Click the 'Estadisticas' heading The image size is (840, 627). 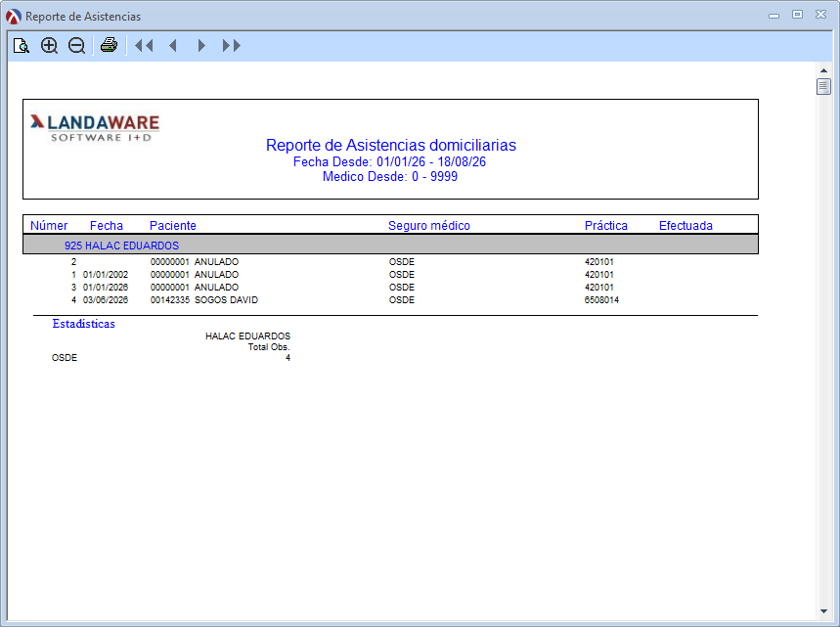click(83, 324)
